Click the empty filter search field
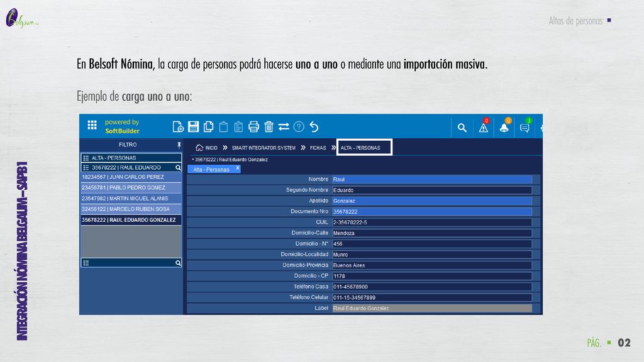 [x=131, y=263]
